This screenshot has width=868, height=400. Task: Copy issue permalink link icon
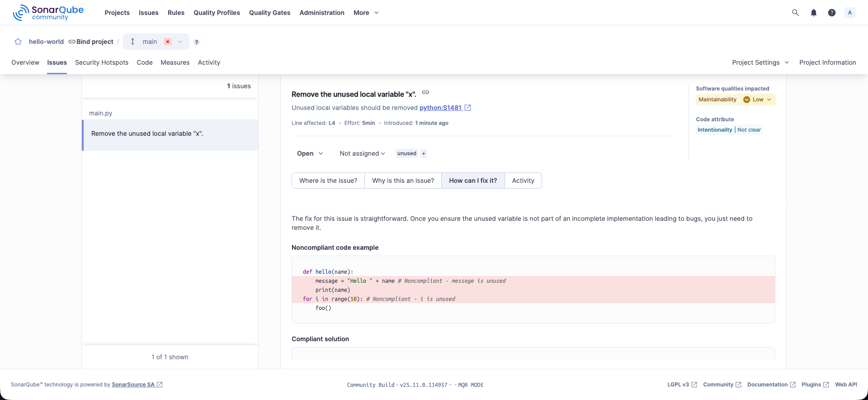click(x=425, y=92)
